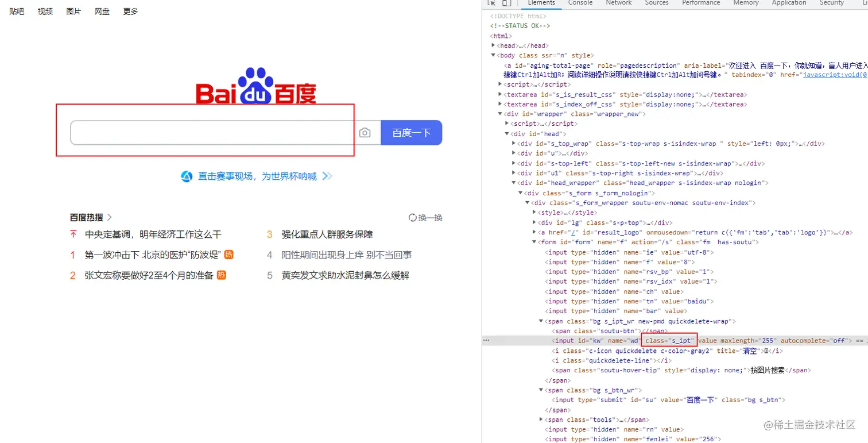
Task: Switch to the Application tab
Action: click(x=789, y=3)
